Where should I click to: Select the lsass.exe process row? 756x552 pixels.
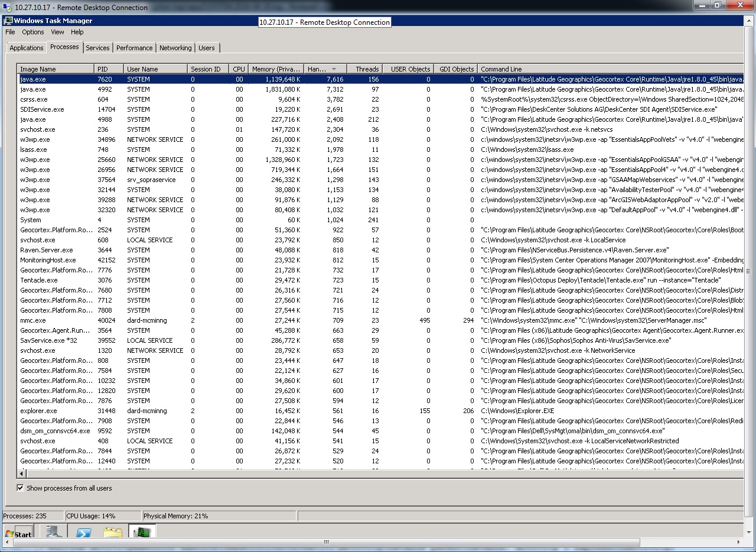[380, 150]
